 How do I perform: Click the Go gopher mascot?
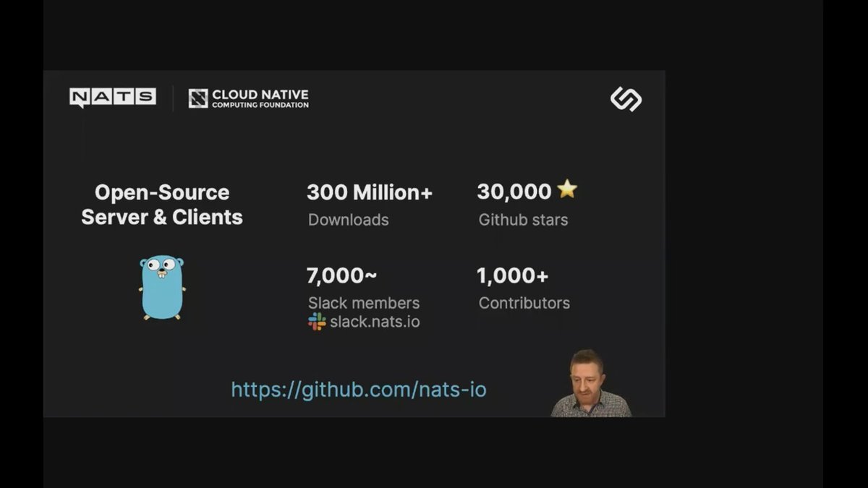162,287
